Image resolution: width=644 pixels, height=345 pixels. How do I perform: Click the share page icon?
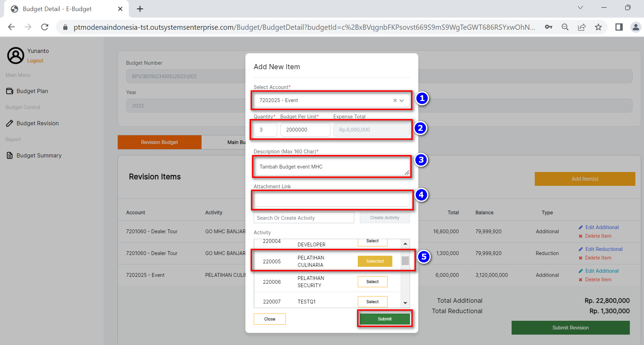point(582,27)
